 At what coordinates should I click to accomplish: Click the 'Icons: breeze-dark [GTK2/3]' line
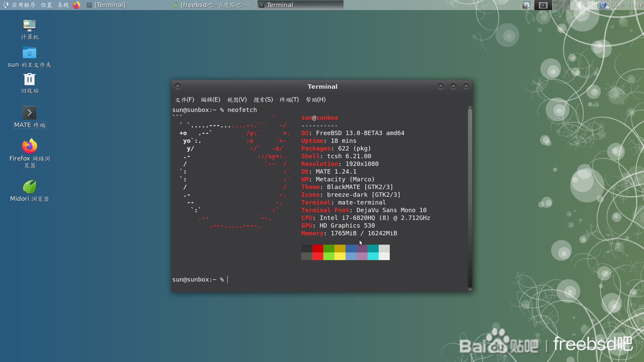pos(351,195)
